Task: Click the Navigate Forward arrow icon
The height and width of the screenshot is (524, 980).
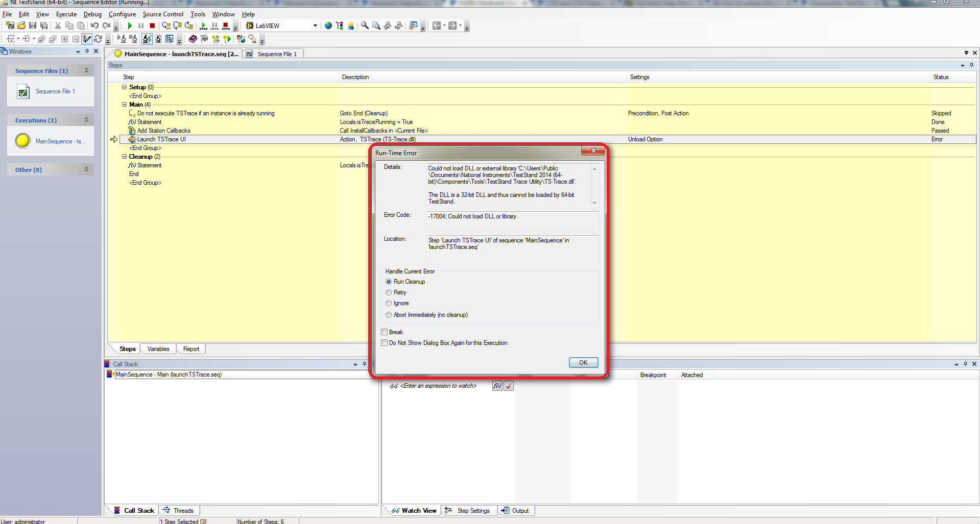Action: (452, 26)
